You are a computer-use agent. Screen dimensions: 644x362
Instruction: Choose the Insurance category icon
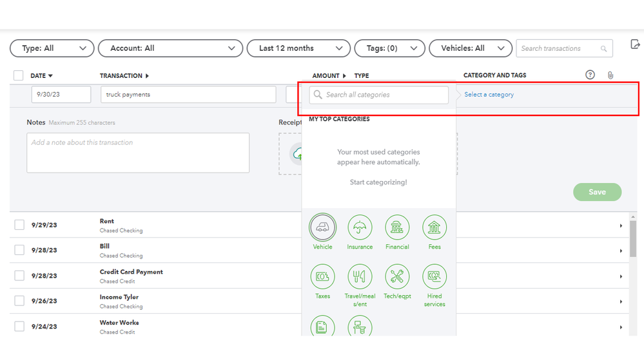pos(360,227)
